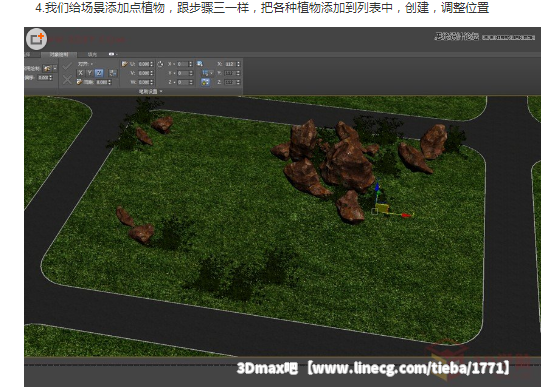Open the 3ds Max application menu logo
This screenshot has height=387, width=549.
[36, 39]
